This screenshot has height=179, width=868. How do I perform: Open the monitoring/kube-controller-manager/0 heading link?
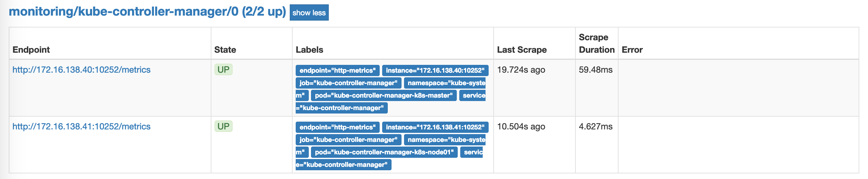pyautogui.click(x=147, y=12)
